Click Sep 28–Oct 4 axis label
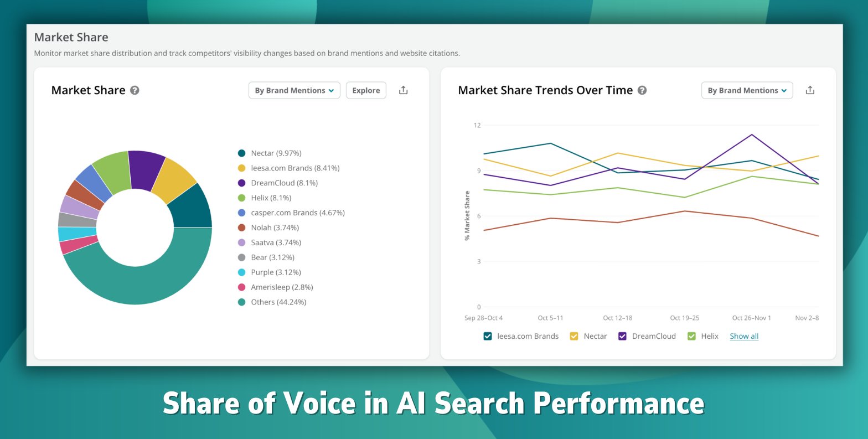Viewport: 868px width, 439px height. (x=484, y=318)
